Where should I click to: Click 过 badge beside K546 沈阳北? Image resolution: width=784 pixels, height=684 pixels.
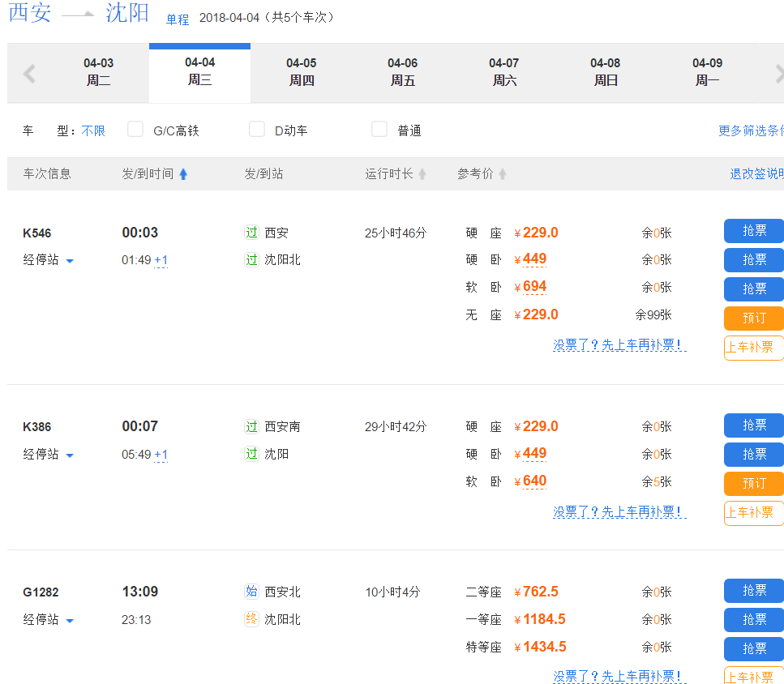(x=251, y=260)
